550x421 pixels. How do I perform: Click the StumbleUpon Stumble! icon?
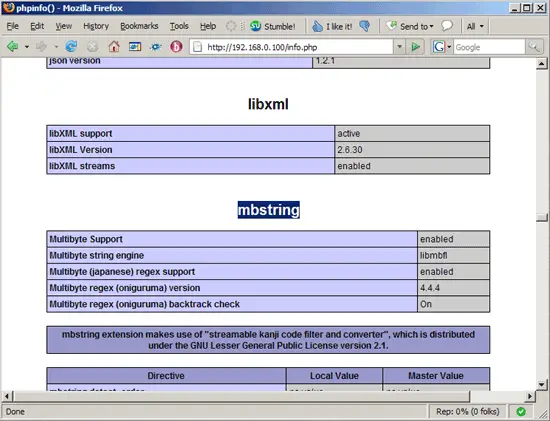coord(255,26)
